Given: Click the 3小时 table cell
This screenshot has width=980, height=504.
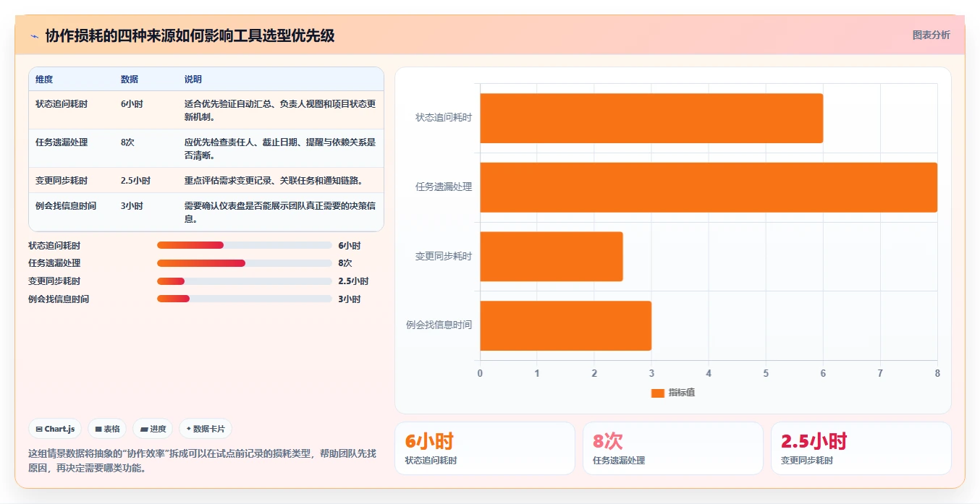Looking at the screenshot, I should (132, 206).
